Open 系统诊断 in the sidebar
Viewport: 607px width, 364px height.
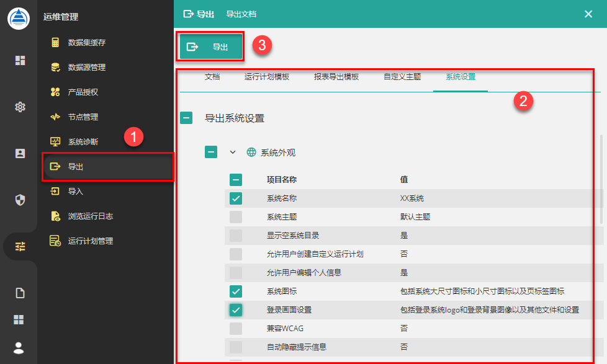[83, 142]
